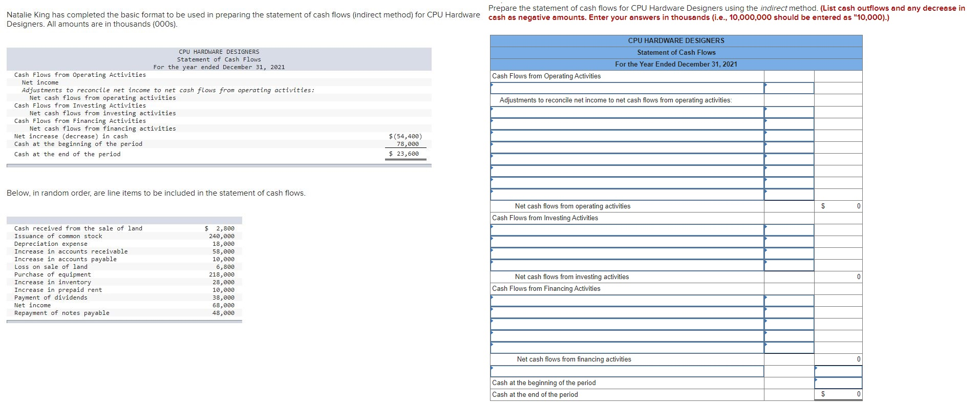Select amount field beside first investing activities row
The height and width of the screenshot is (403, 980).
pyautogui.click(x=789, y=230)
